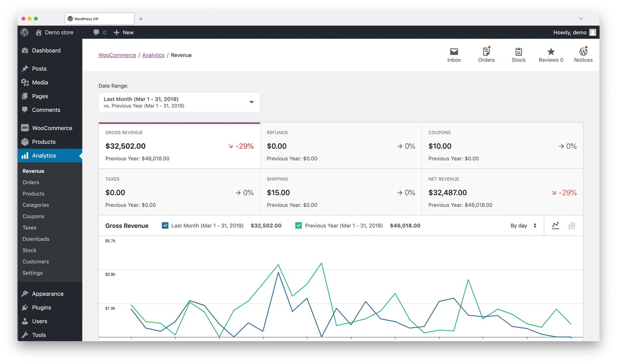Select the Shipping summary card
Screen dimensions: 617x364
coord(341,192)
